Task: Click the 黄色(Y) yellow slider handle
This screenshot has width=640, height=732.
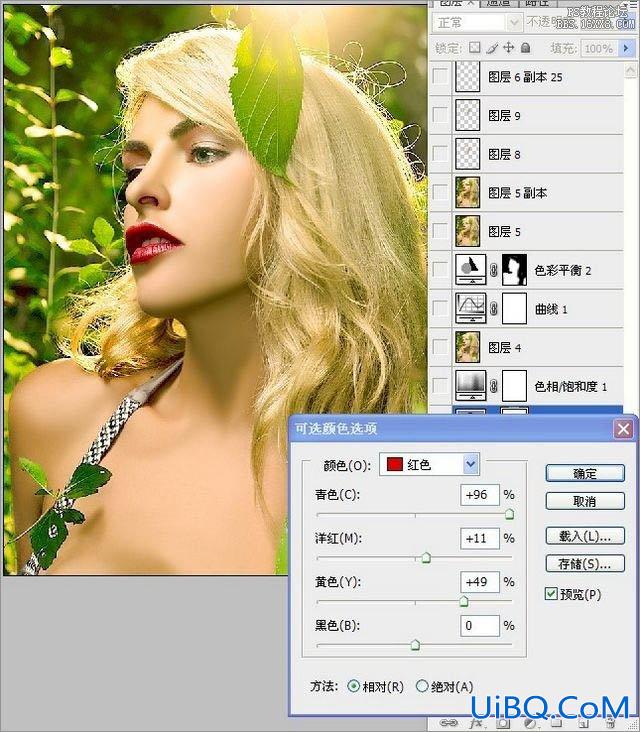Action: [x=464, y=601]
